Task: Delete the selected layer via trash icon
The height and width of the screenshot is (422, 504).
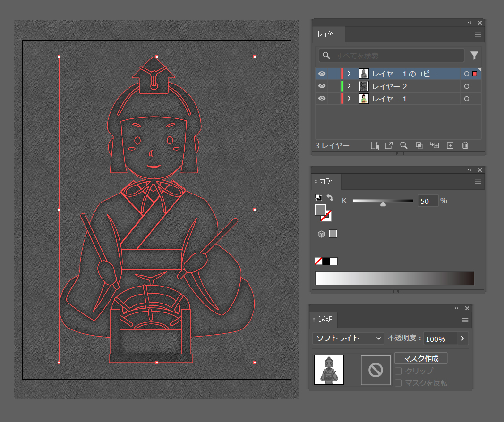Action: coord(465,145)
